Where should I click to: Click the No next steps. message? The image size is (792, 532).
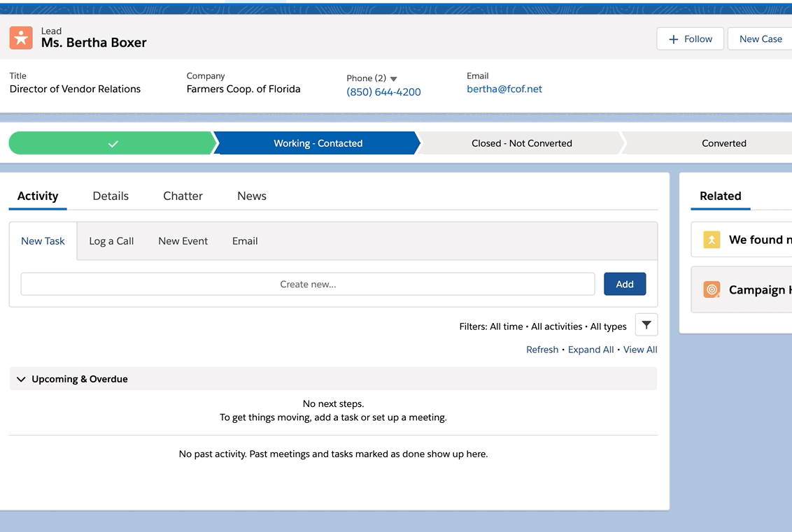pyautogui.click(x=333, y=404)
